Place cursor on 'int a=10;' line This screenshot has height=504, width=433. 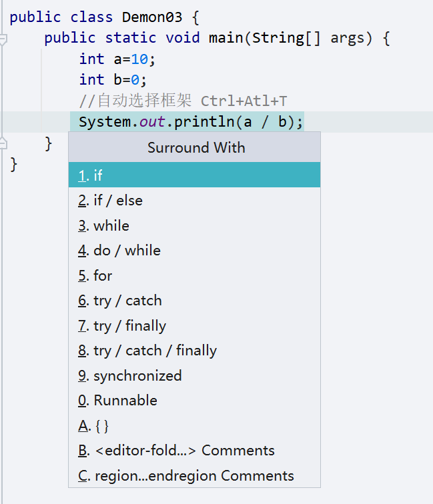point(117,59)
